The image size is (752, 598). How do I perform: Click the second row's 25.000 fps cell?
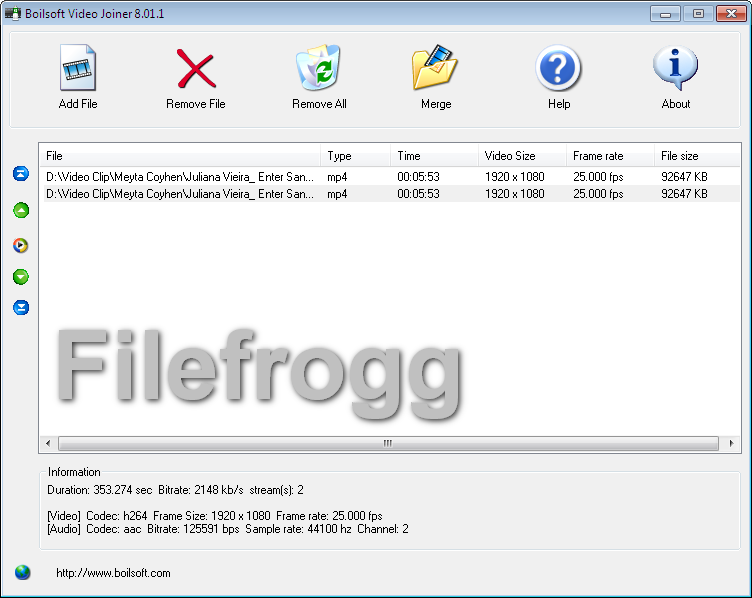[598, 194]
